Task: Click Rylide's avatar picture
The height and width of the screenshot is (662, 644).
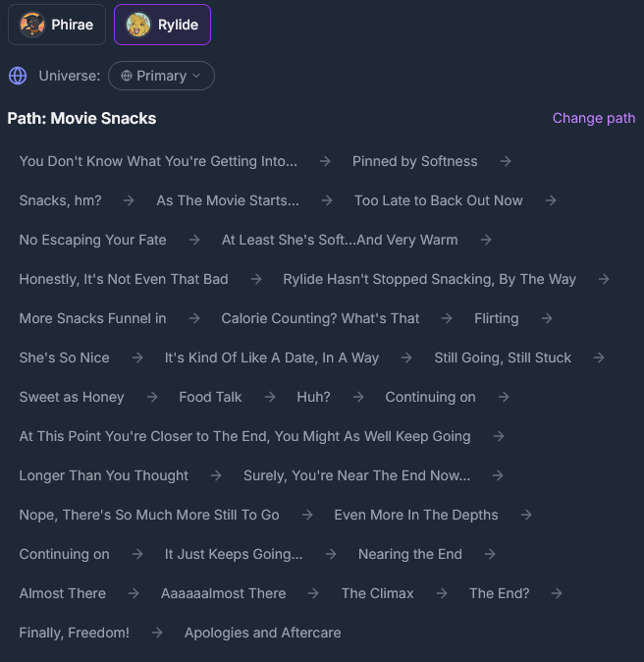Action: (138, 25)
